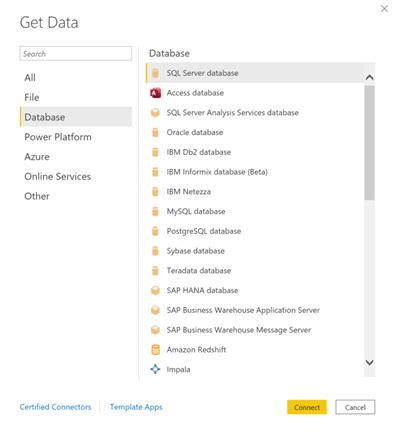Select IBM Informix database (Beta) text
The height and width of the screenshot is (434, 395).
(x=217, y=172)
